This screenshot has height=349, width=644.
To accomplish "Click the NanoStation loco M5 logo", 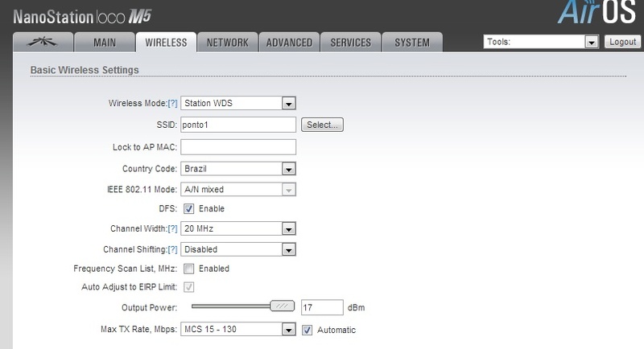I will [x=83, y=17].
